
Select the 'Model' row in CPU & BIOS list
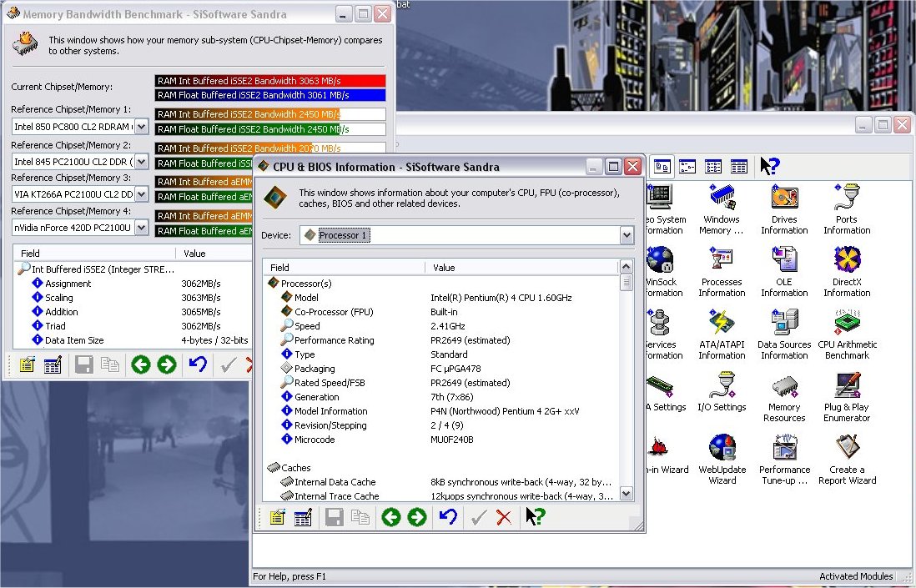coord(441,298)
